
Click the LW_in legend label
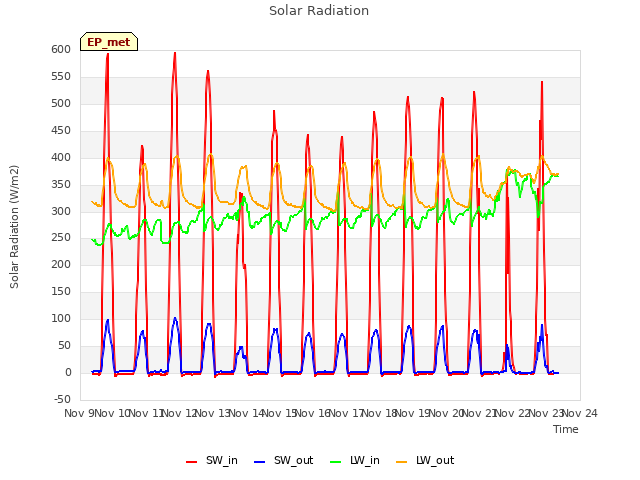[364, 460]
